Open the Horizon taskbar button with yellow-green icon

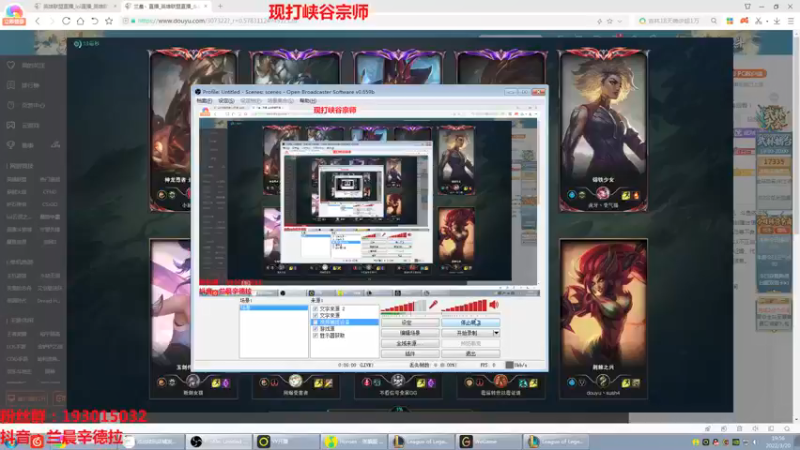coord(354,441)
